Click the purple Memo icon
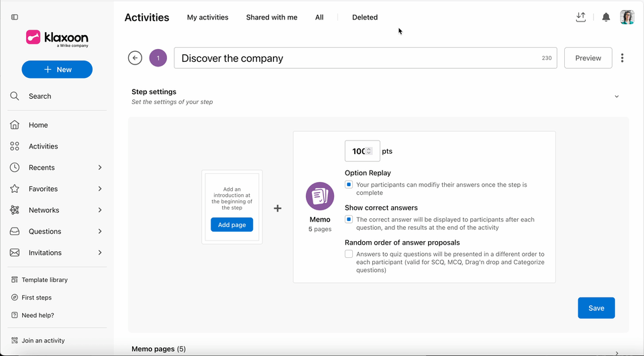This screenshot has height=356, width=644. click(320, 196)
